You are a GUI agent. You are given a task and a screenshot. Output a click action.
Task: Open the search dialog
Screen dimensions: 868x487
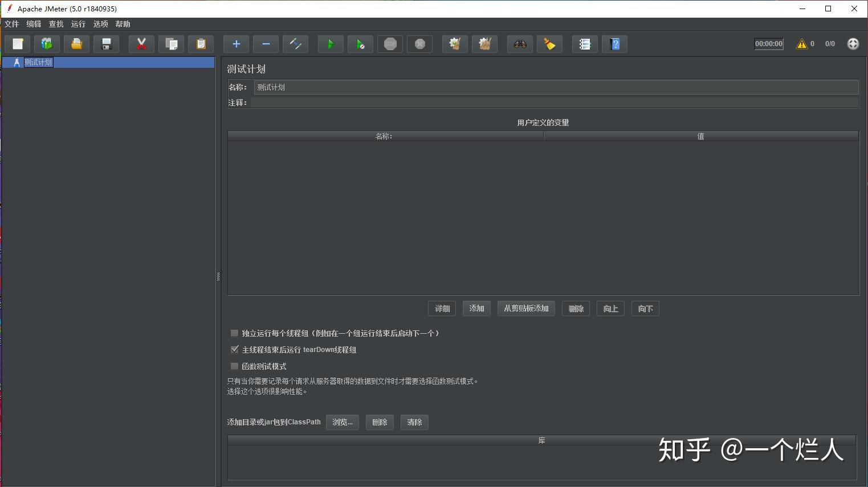519,44
